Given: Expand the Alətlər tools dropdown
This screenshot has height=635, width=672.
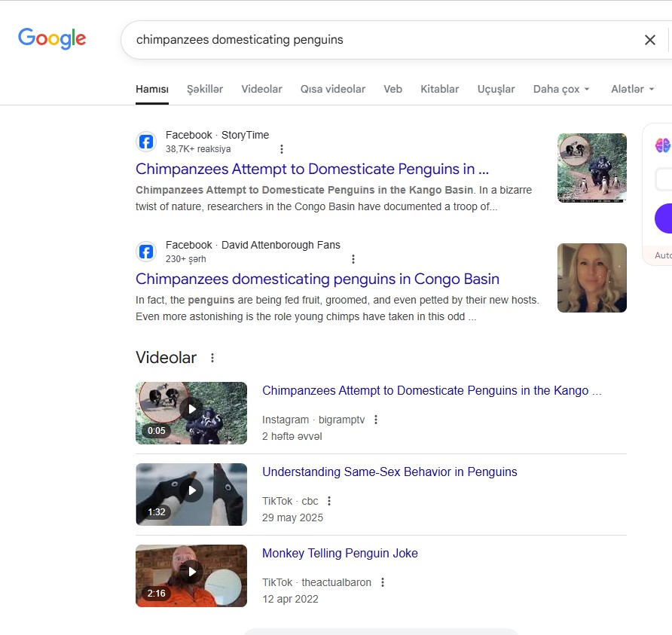Looking at the screenshot, I should tap(632, 89).
